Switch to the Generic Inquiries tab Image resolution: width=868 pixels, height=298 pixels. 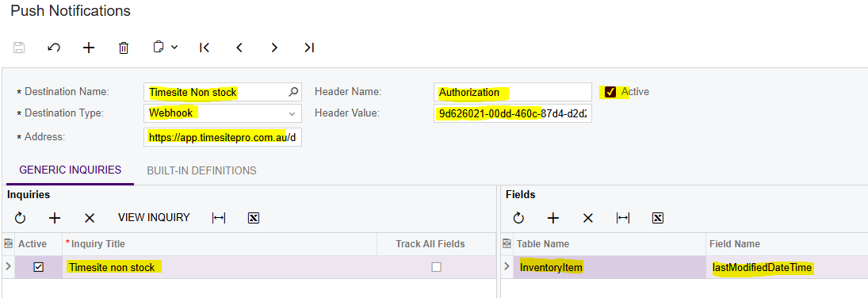pyautogui.click(x=71, y=170)
